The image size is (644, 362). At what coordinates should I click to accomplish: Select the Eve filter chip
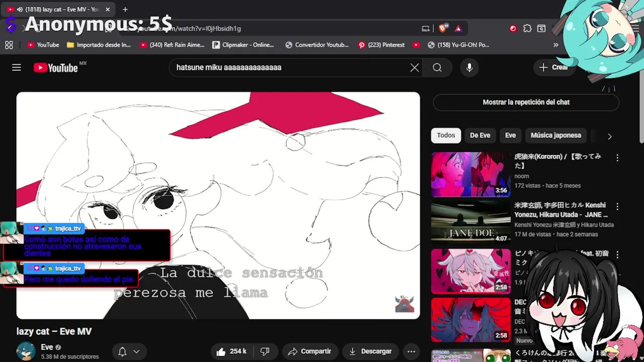coord(510,135)
